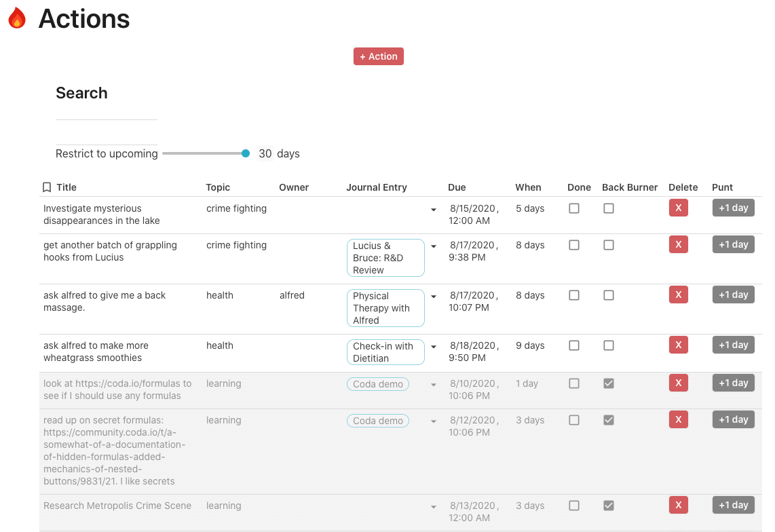
Task: Click the Topic column header
Action: tap(218, 187)
